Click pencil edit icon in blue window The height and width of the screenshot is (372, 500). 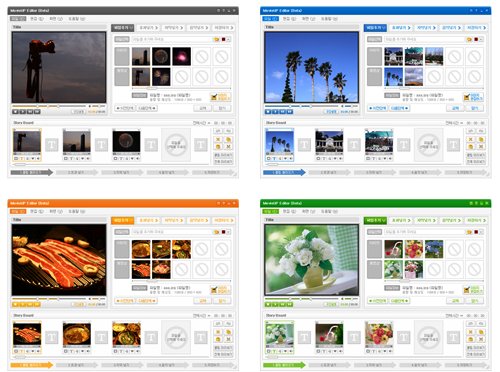467,97
